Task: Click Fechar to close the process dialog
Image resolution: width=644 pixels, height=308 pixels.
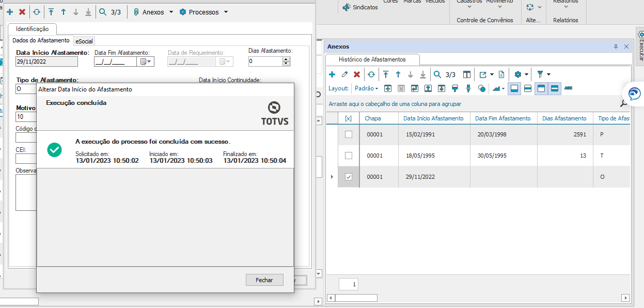Action: pyautogui.click(x=264, y=280)
